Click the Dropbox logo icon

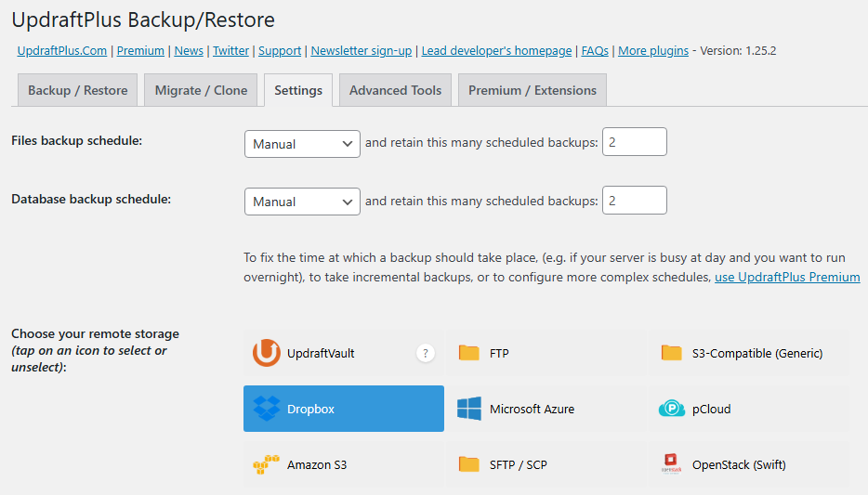point(267,409)
